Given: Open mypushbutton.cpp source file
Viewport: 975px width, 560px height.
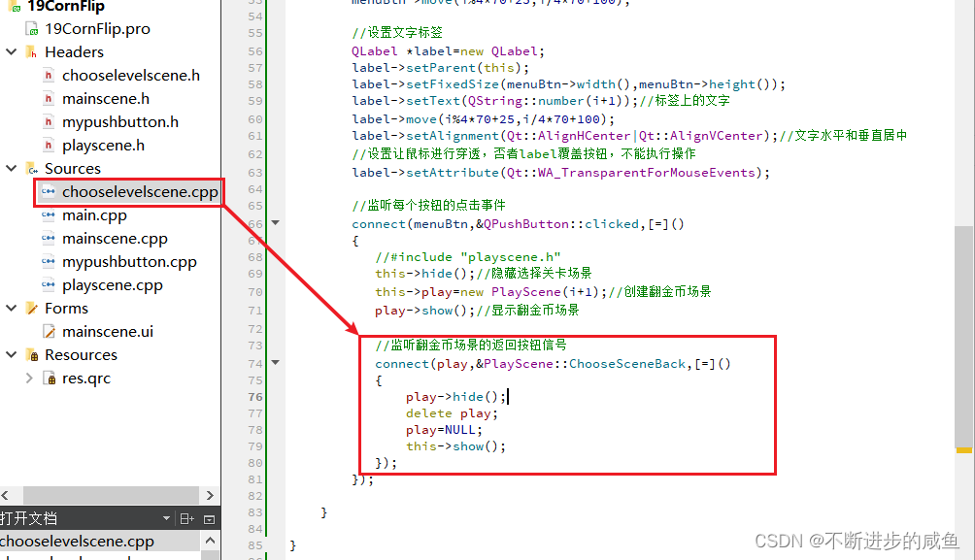Looking at the screenshot, I should coord(129,262).
